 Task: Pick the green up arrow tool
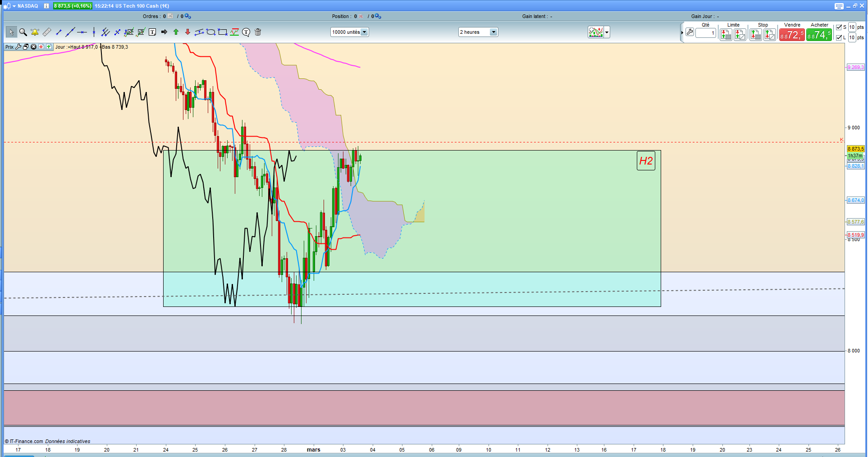coord(176,32)
